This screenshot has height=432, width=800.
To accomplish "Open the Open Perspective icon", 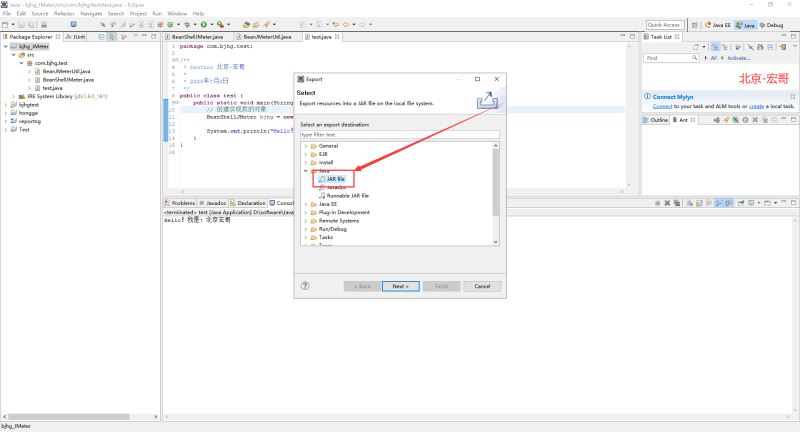I will tap(694, 24).
